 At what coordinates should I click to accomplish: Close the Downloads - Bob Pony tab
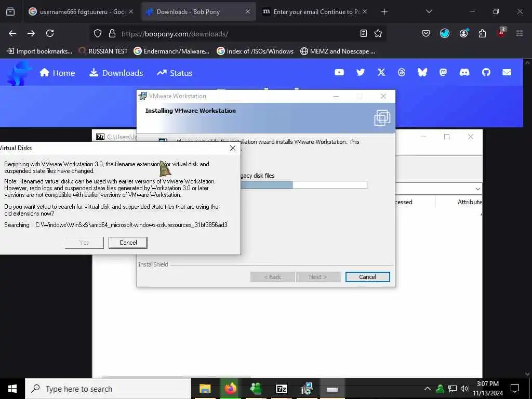(x=248, y=11)
